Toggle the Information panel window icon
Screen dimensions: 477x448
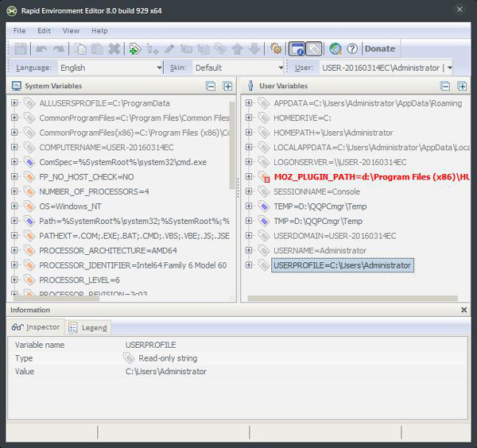[x=297, y=48]
